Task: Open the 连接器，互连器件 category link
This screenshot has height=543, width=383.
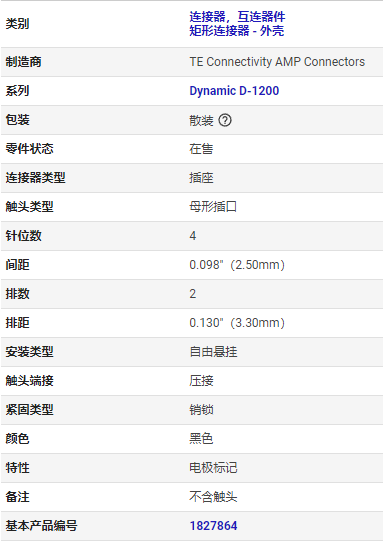Action: [x=237, y=17]
